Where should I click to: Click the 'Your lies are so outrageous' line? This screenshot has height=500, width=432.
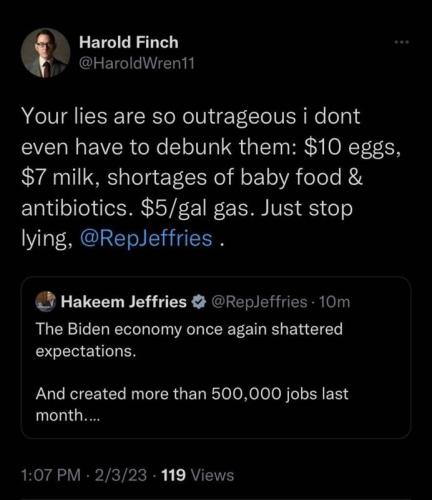tap(191, 117)
